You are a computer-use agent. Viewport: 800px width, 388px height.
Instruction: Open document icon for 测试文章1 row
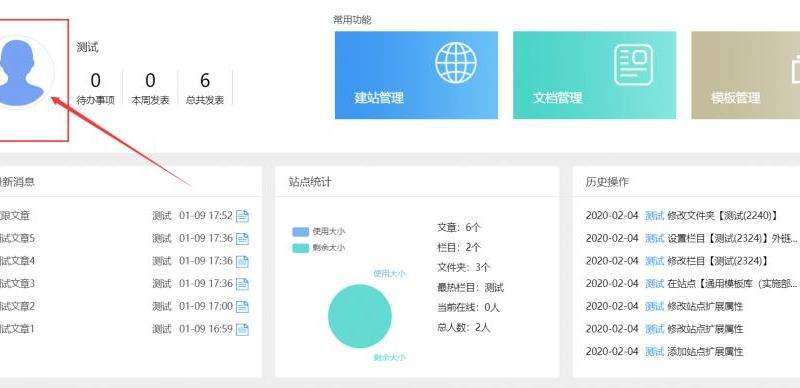point(242,329)
